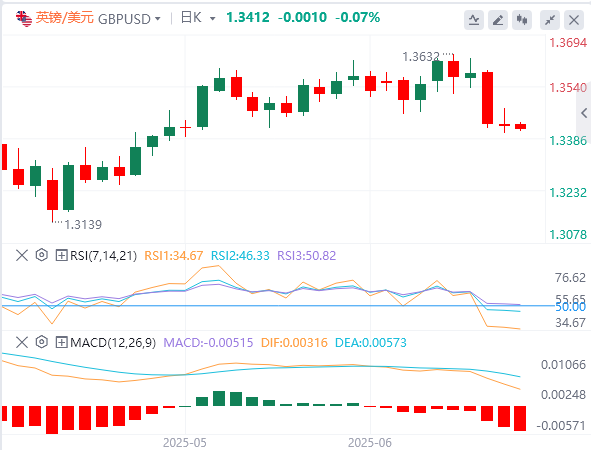Remove the MACD indicator panel
This screenshot has width=591, height=450.
click(22, 342)
